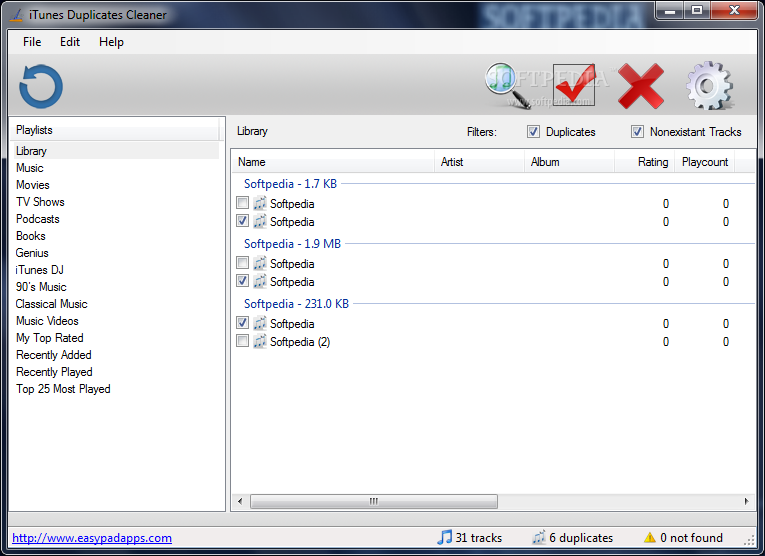The width and height of the screenshot is (765, 556).
Task: Sort by the Rating column header
Action: 644,162
